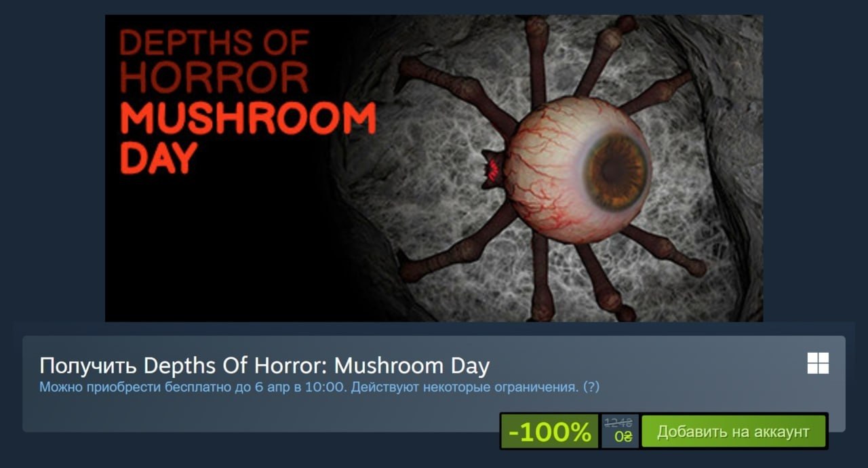This screenshot has width=868, height=468.
Task: Click the struck-through 124₴ original price
Action: coord(618,423)
